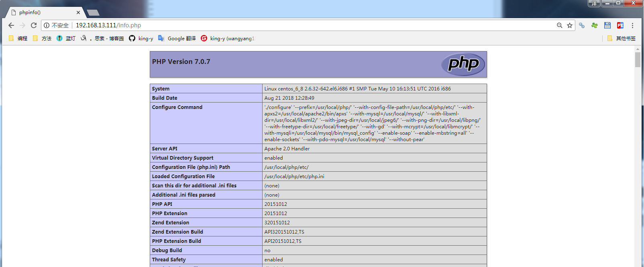Click the zoom magnifier icon in address bar

click(x=559, y=25)
